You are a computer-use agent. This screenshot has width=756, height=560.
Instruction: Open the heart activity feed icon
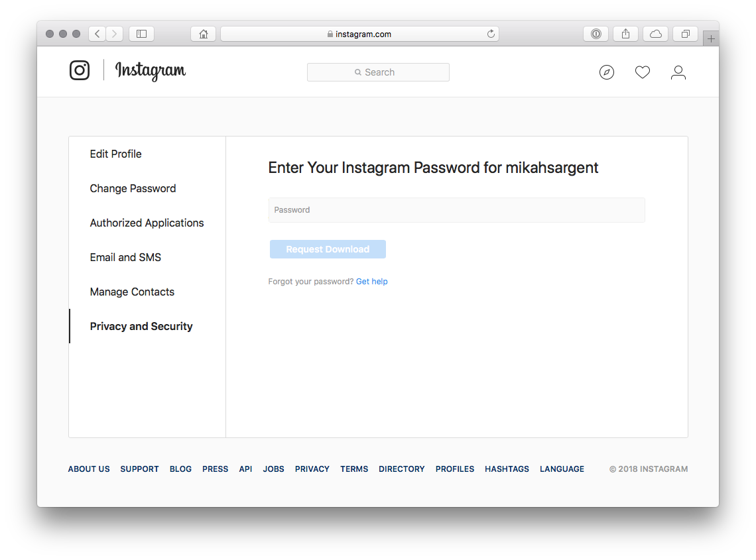click(643, 72)
